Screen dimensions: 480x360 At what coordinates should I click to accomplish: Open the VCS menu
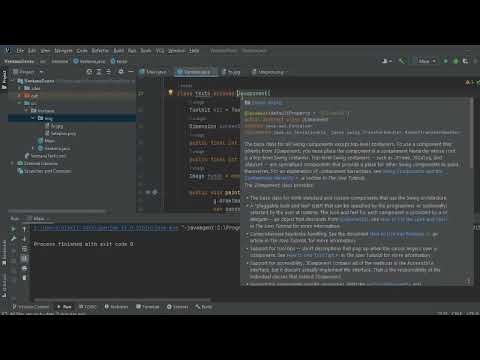tap(160, 51)
